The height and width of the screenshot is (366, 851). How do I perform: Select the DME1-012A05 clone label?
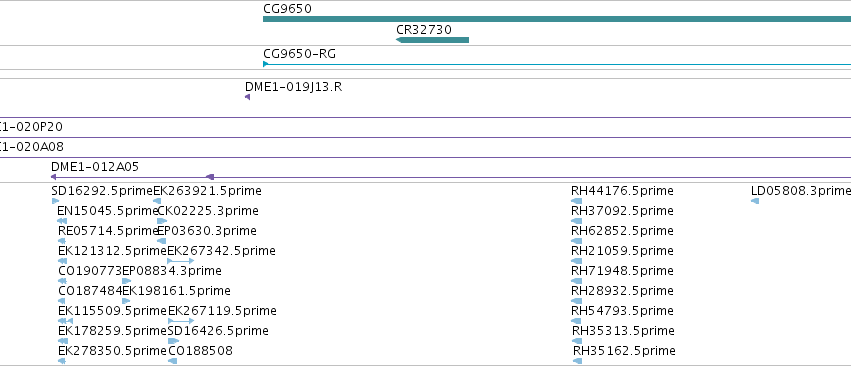[95, 167]
